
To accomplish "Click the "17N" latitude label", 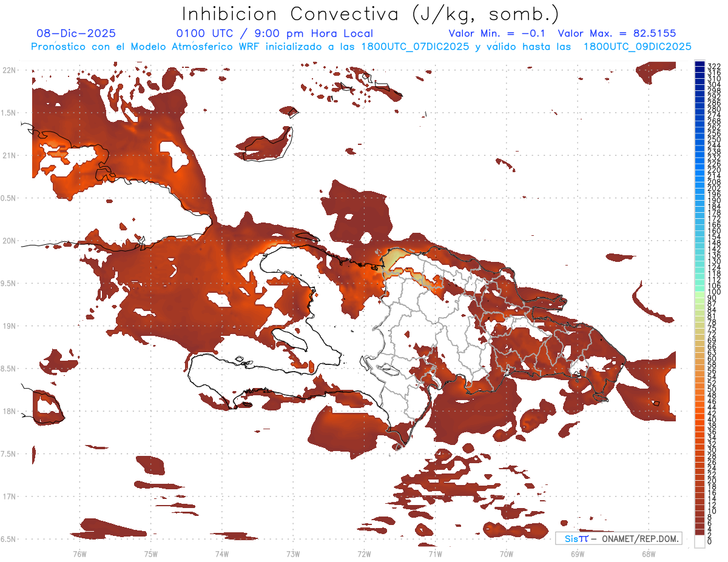I will click(8, 497).
